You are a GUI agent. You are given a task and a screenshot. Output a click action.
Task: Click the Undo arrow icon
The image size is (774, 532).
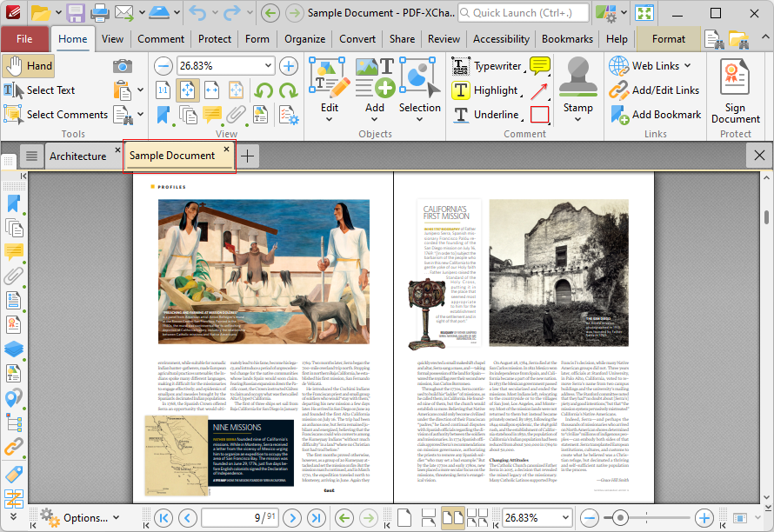click(x=198, y=13)
